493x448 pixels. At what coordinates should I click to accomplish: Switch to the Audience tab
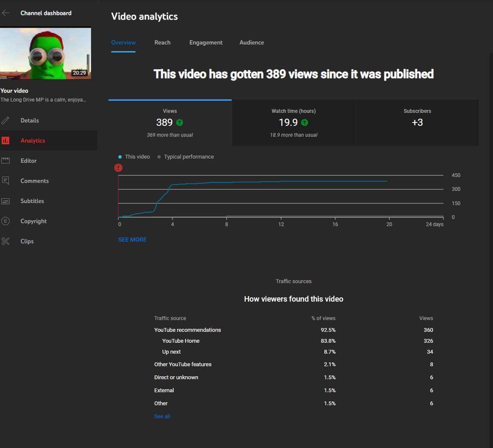251,42
